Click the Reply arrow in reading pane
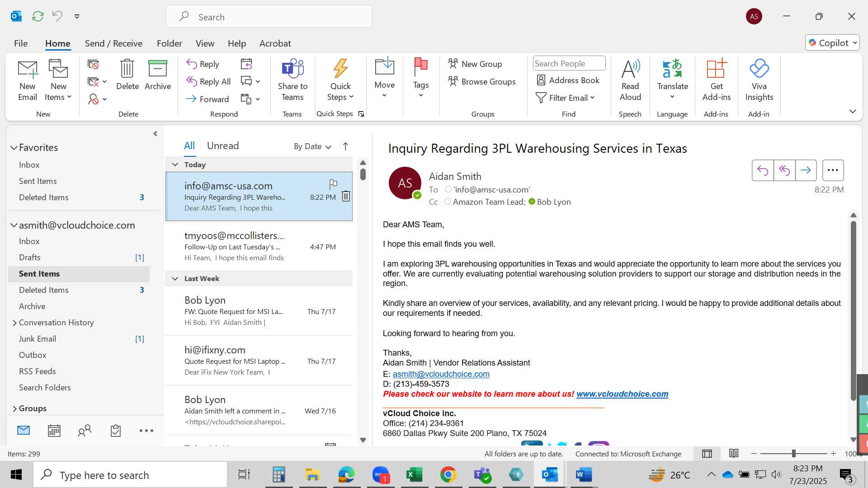This screenshot has height=488, width=868. pos(763,170)
